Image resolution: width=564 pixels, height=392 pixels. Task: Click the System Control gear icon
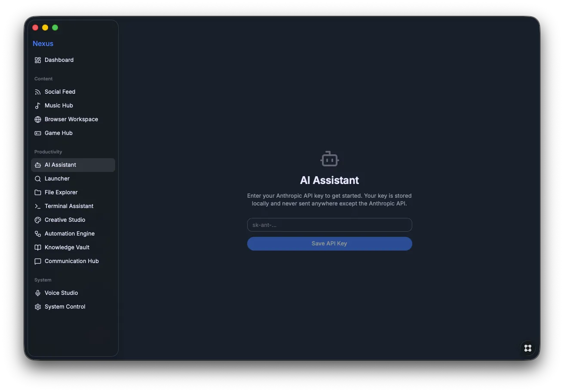pyautogui.click(x=38, y=307)
